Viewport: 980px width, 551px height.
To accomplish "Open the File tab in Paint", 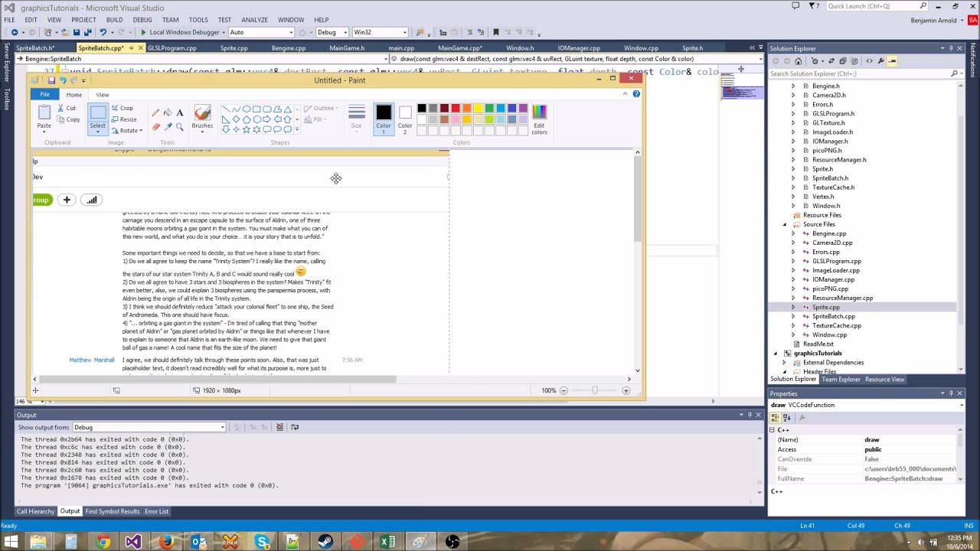I will click(44, 95).
